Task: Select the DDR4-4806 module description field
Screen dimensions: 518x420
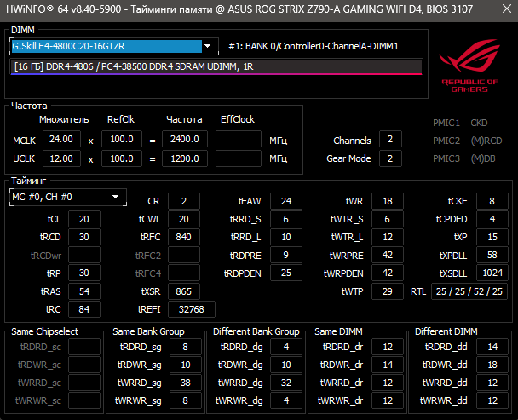Action: pyautogui.click(x=216, y=66)
